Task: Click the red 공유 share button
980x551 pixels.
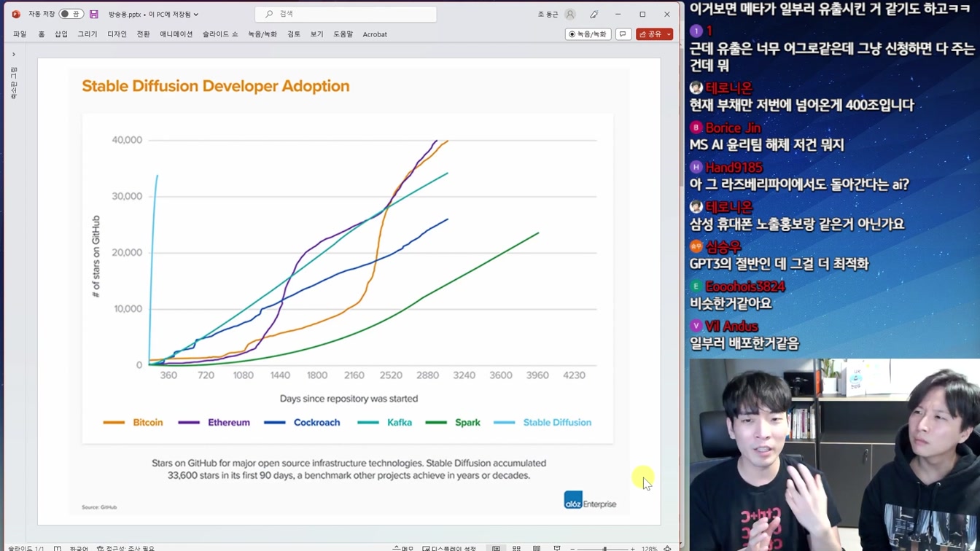Action: click(654, 34)
